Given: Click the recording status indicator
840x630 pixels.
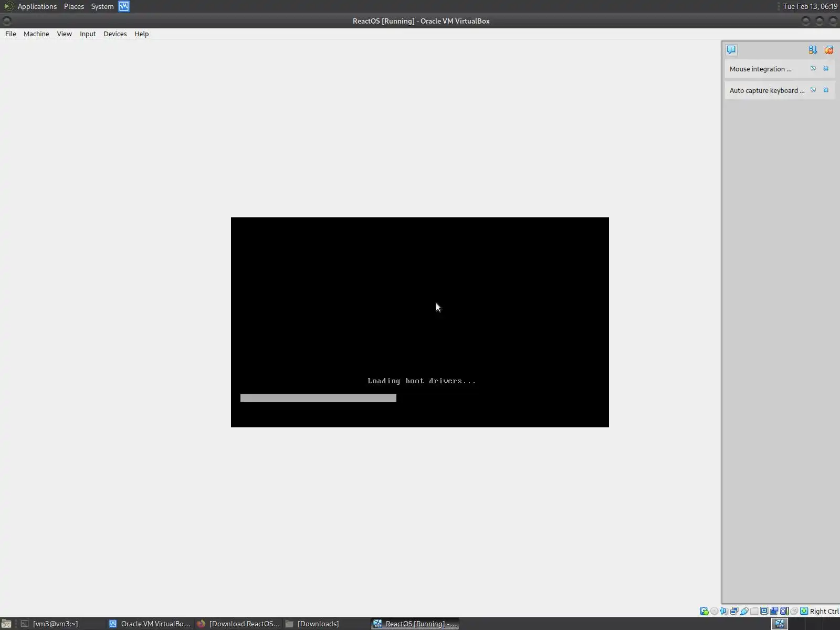Looking at the screenshot, I should pyautogui.click(x=774, y=611).
